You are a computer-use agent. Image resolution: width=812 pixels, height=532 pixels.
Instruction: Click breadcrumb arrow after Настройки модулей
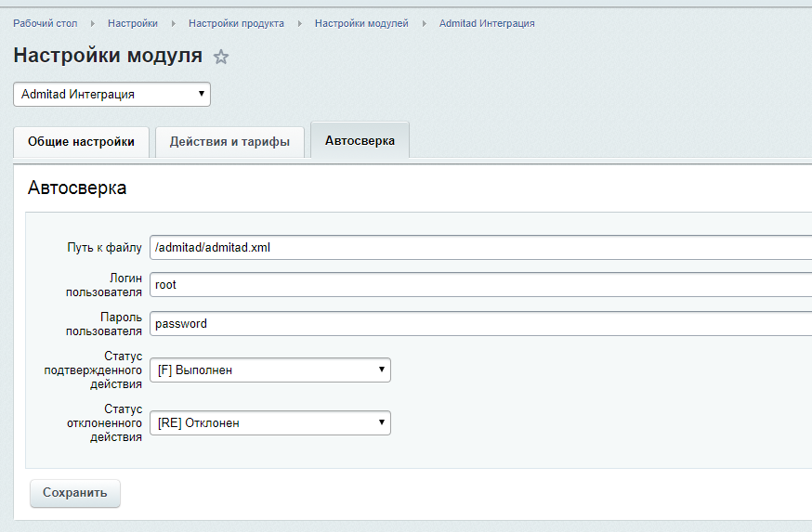[x=424, y=23]
